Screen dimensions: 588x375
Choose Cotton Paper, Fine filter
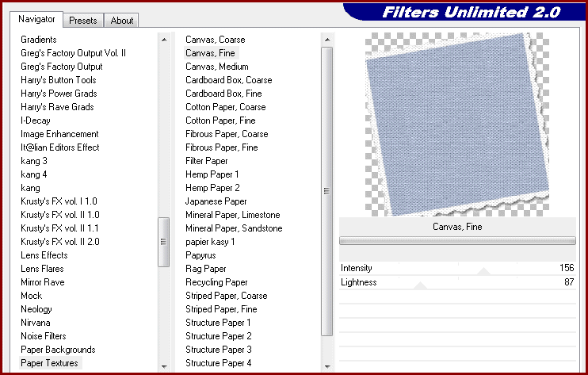[x=220, y=121]
